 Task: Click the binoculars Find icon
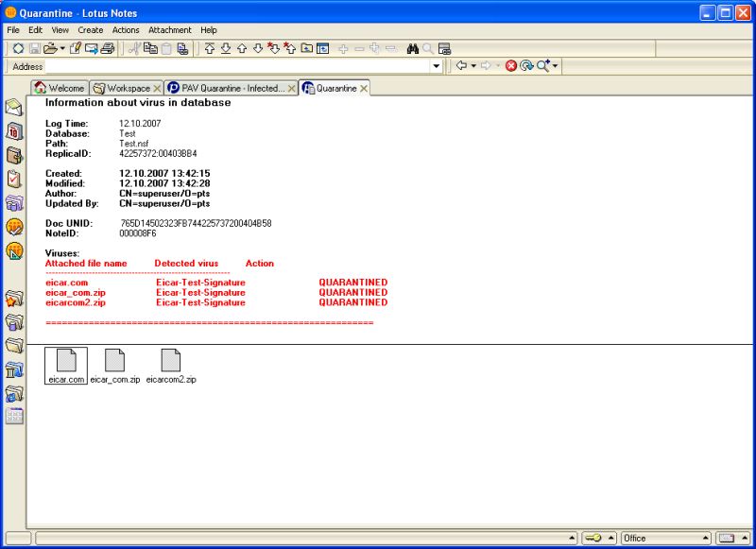413,49
